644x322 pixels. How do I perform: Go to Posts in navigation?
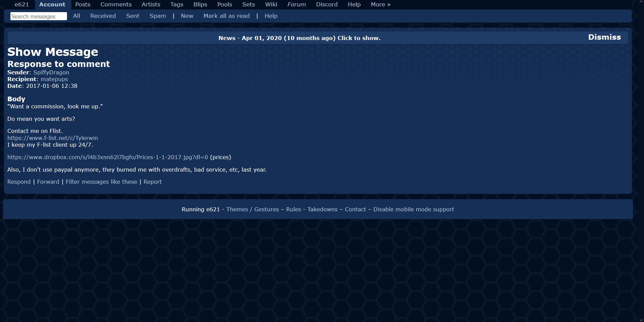point(83,4)
